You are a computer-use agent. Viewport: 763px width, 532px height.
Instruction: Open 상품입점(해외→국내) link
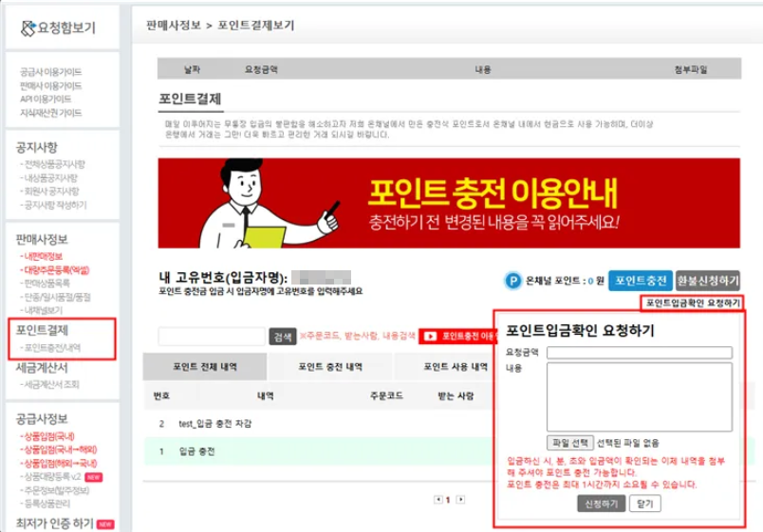coord(59,463)
